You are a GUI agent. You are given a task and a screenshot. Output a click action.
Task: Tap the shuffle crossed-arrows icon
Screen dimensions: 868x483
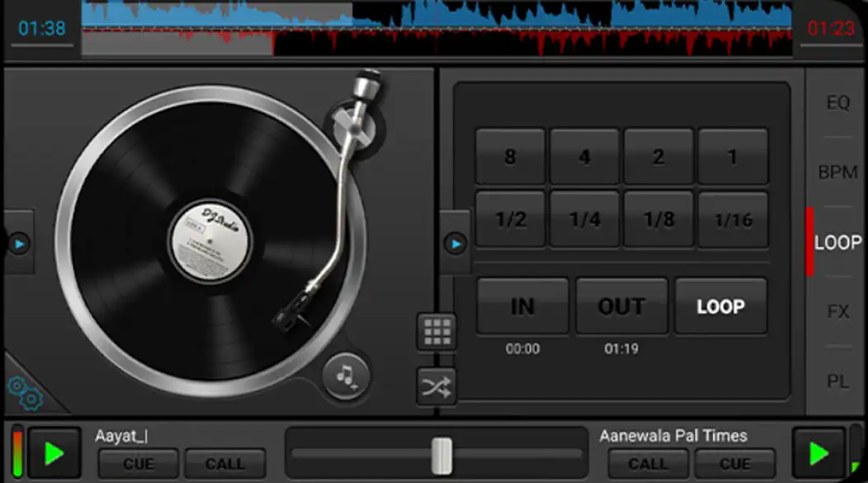[436, 386]
